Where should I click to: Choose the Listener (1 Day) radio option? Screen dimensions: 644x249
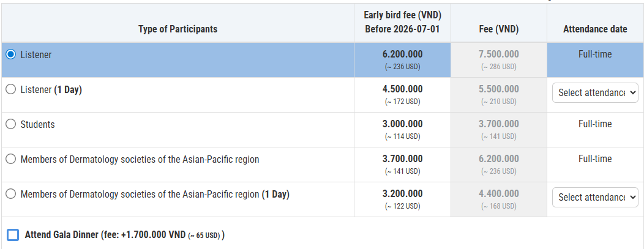[10, 89]
